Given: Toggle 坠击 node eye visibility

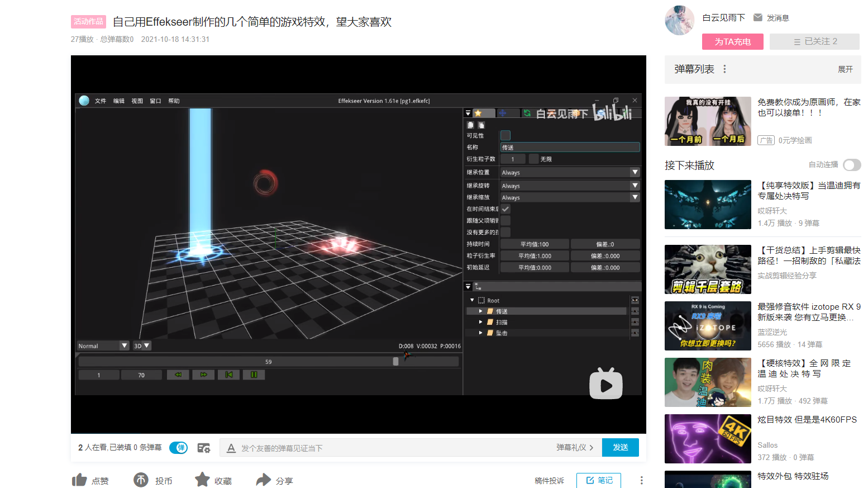Looking at the screenshot, I should [635, 333].
